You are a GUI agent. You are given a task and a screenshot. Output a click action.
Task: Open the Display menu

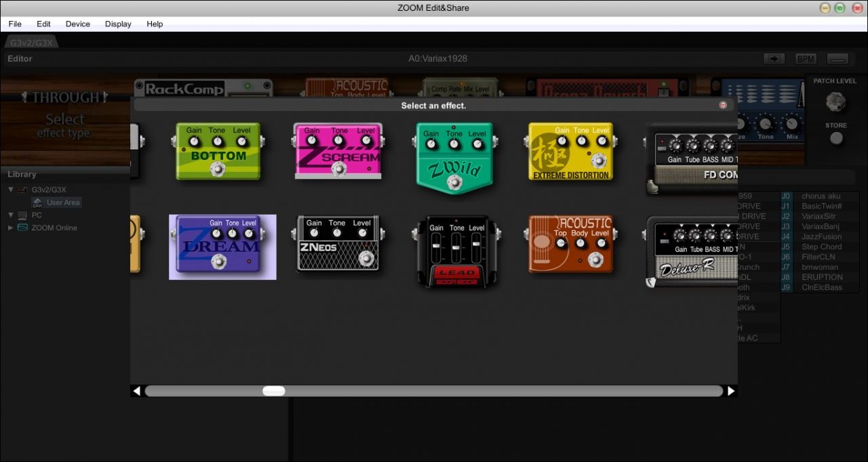118,24
